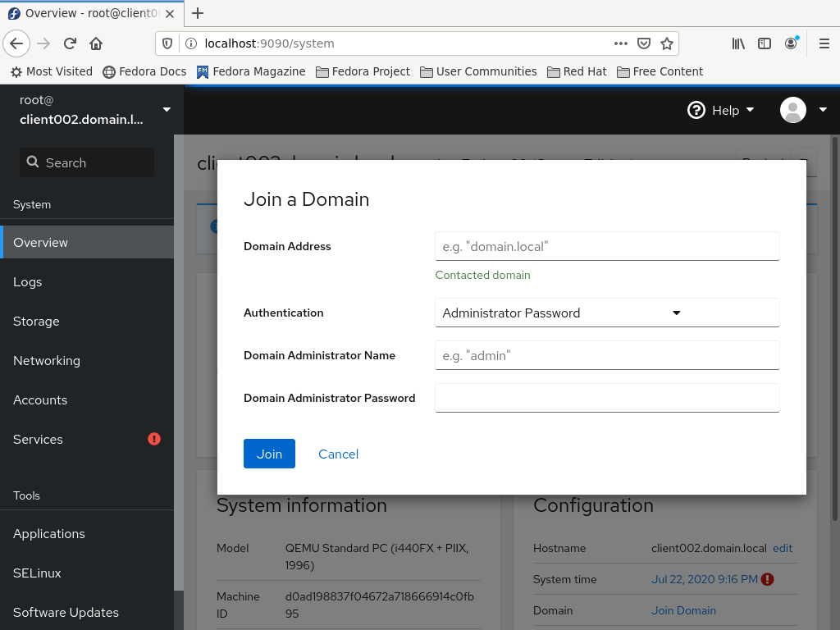The image size is (840, 630).
Task: Open Fedora Magazine bookmark
Action: [x=251, y=72]
